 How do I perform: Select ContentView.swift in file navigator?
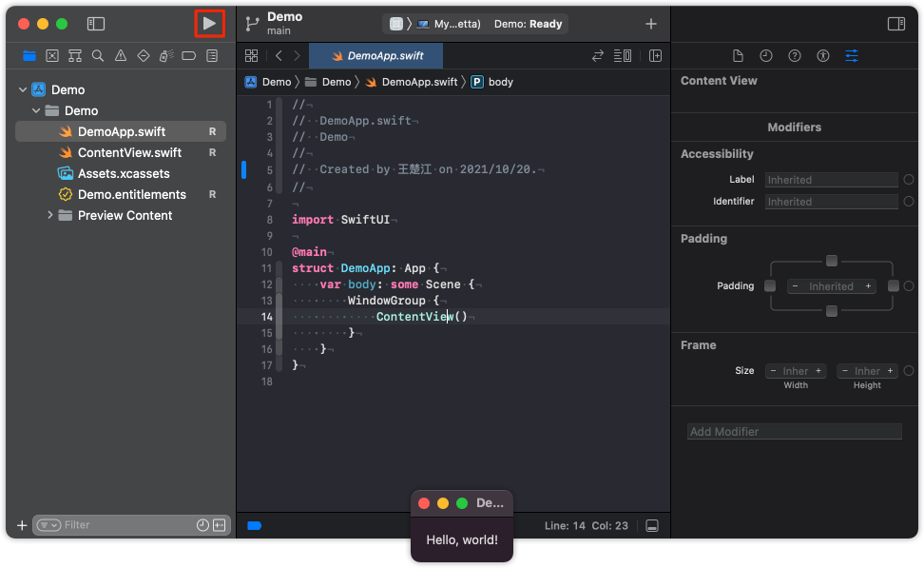[129, 153]
